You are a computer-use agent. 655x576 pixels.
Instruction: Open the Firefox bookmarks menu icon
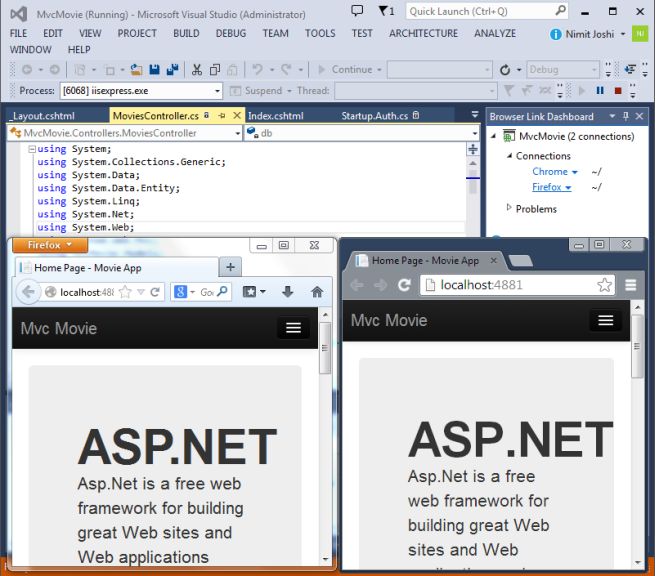point(253,292)
